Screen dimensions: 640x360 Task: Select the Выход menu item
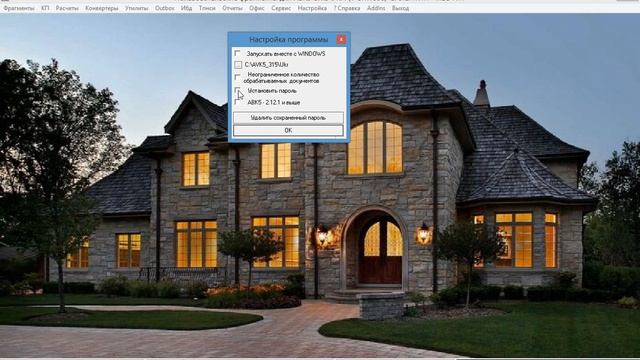tap(400, 8)
